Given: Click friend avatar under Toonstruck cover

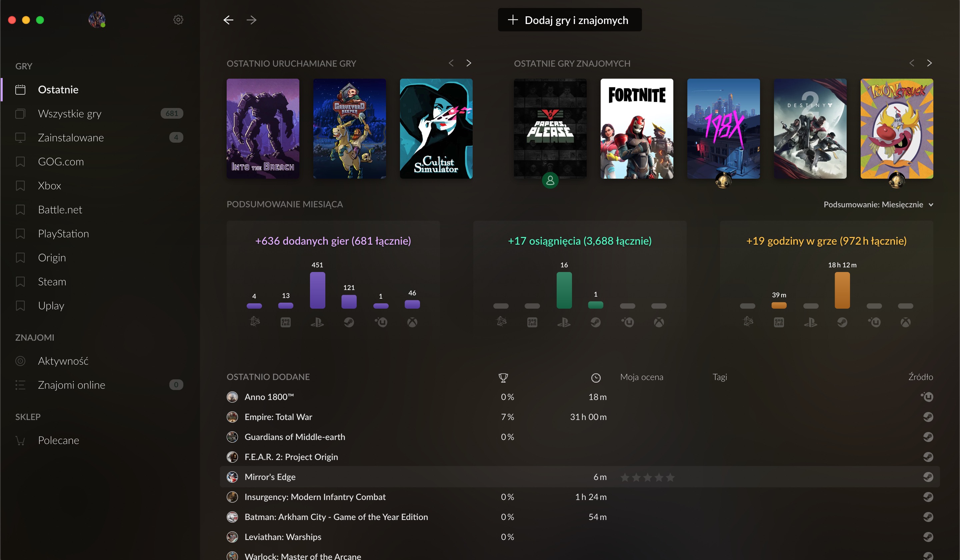Looking at the screenshot, I should coord(897,180).
